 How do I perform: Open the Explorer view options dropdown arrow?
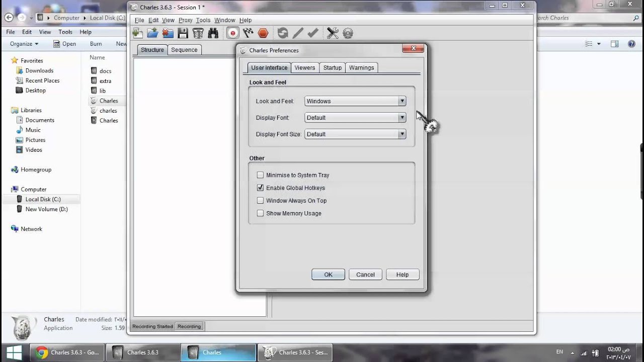599,44
